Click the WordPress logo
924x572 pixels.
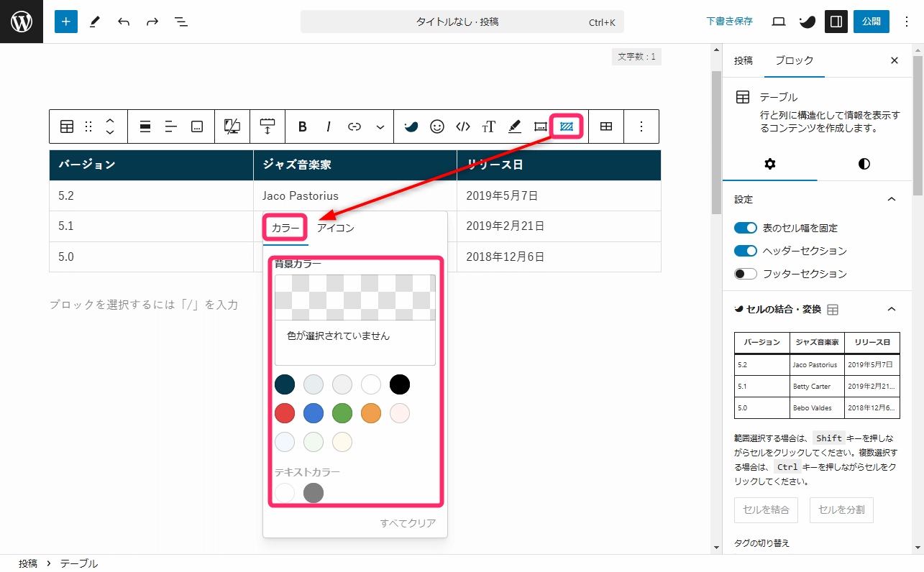pyautogui.click(x=22, y=22)
